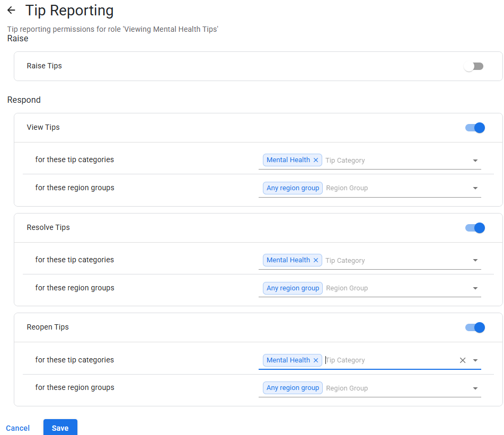Click 'for these region groups' under Resolve Tips
Viewport: 504px width, 435px height.
75,288
